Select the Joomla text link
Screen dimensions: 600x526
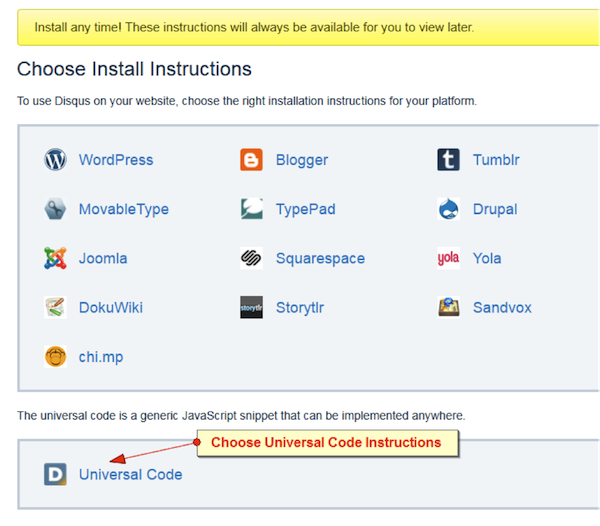[x=103, y=258]
